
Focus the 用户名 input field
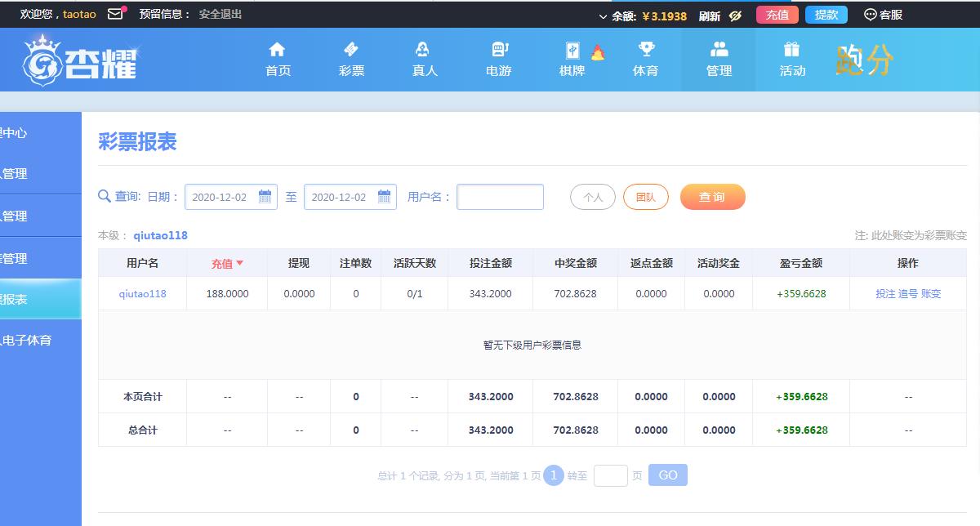[x=500, y=197]
